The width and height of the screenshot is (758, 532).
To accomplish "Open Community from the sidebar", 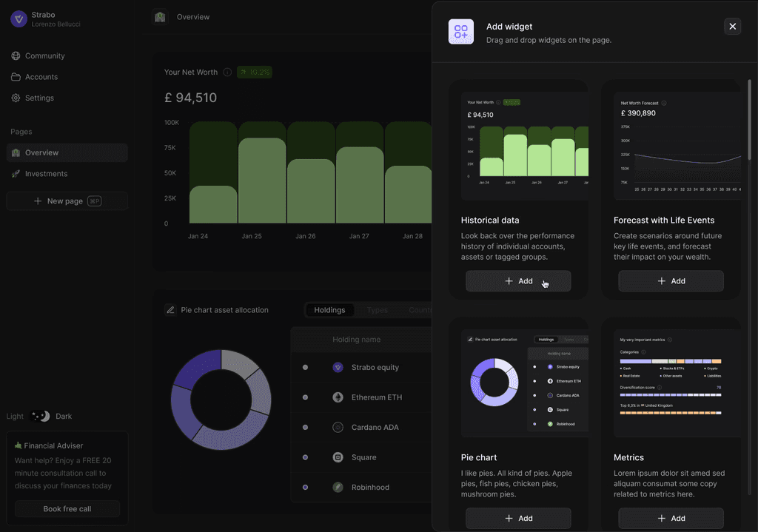I will pos(67,55).
